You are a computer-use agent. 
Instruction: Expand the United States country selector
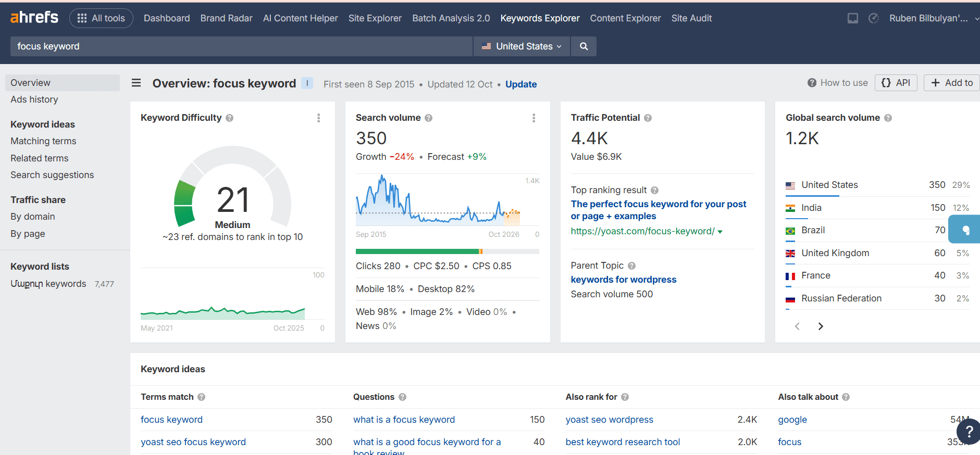point(522,46)
